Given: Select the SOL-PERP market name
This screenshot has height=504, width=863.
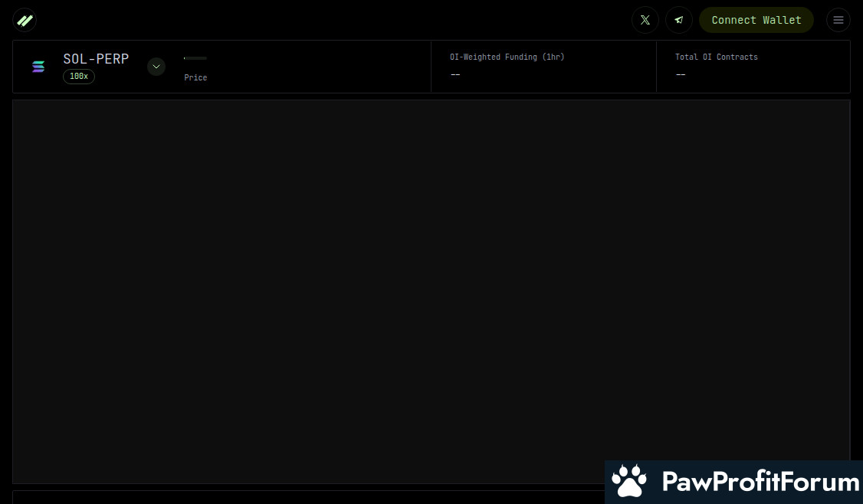Looking at the screenshot, I should tap(96, 59).
